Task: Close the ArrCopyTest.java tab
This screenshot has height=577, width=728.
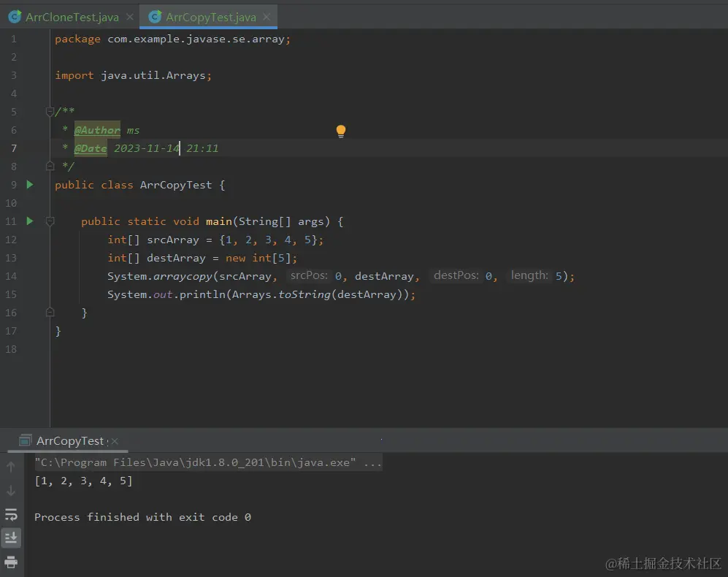Action: tap(267, 17)
